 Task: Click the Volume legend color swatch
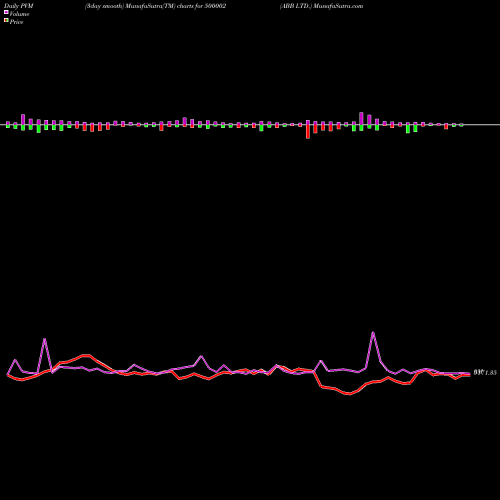point(6,12)
